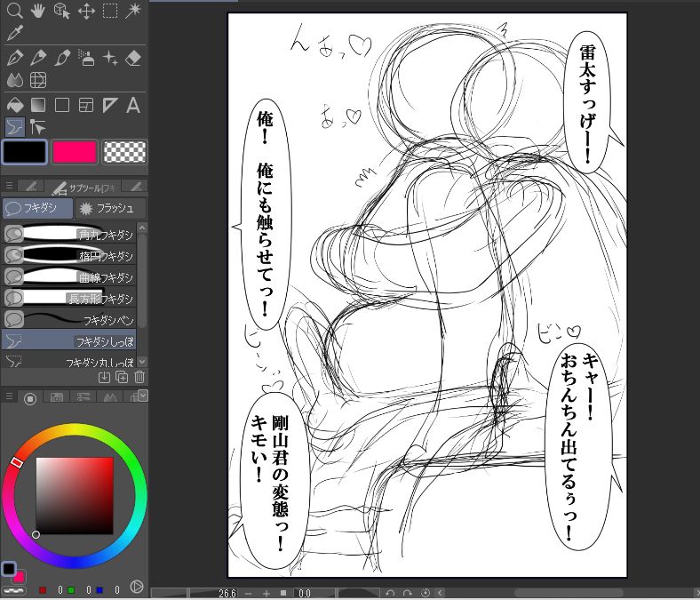Switch to the Intermediate color tab
The image size is (700, 600).
[x=110, y=397]
